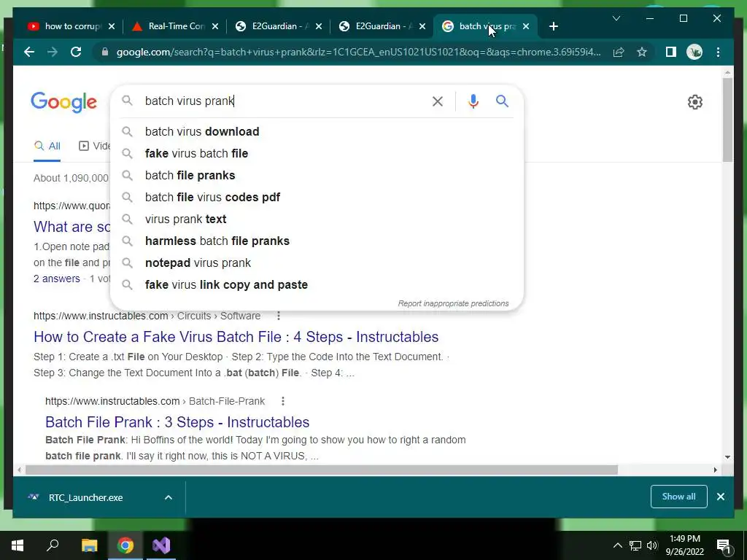Click the vertical page scrollbar thumb
The width and height of the screenshot is (747, 560).
coord(727,120)
